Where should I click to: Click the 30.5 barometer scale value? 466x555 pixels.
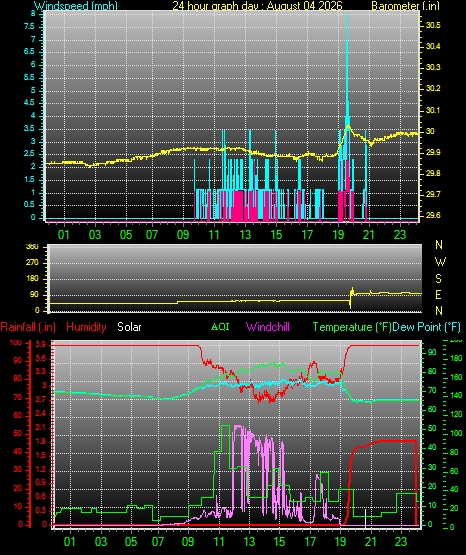coord(433,25)
